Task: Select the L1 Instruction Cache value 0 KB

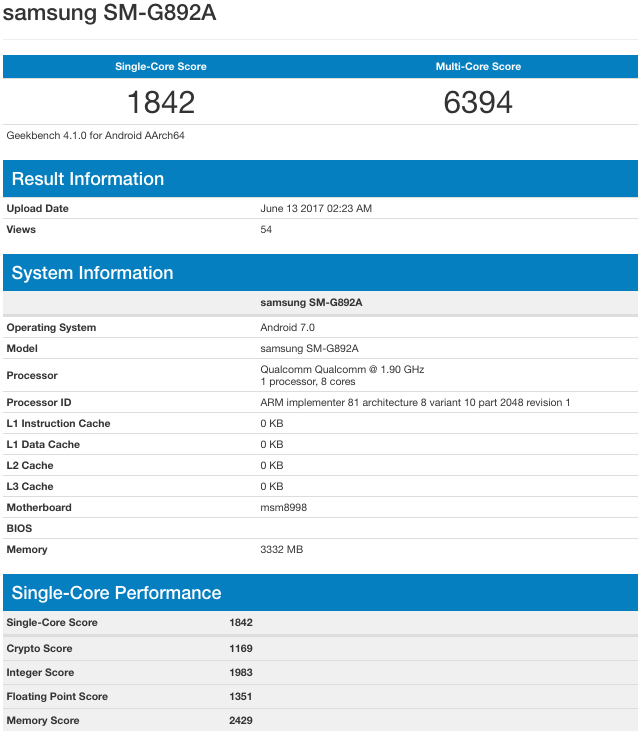Action: [272, 423]
